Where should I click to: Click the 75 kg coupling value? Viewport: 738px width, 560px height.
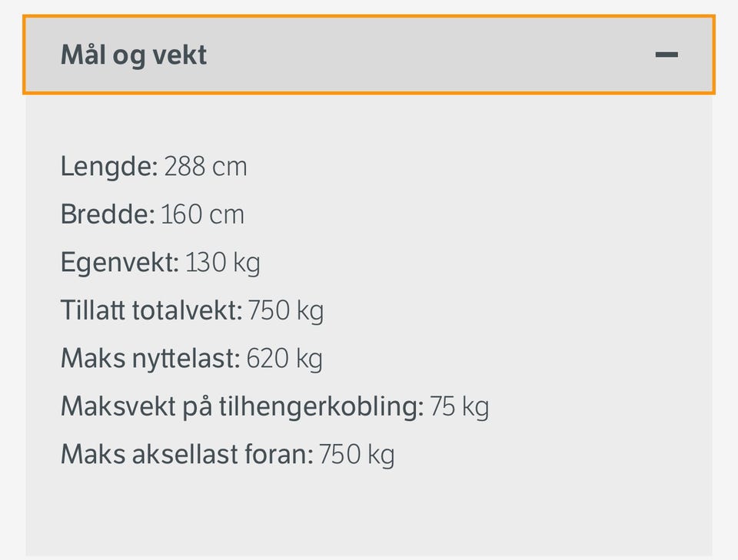[x=460, y=408]
